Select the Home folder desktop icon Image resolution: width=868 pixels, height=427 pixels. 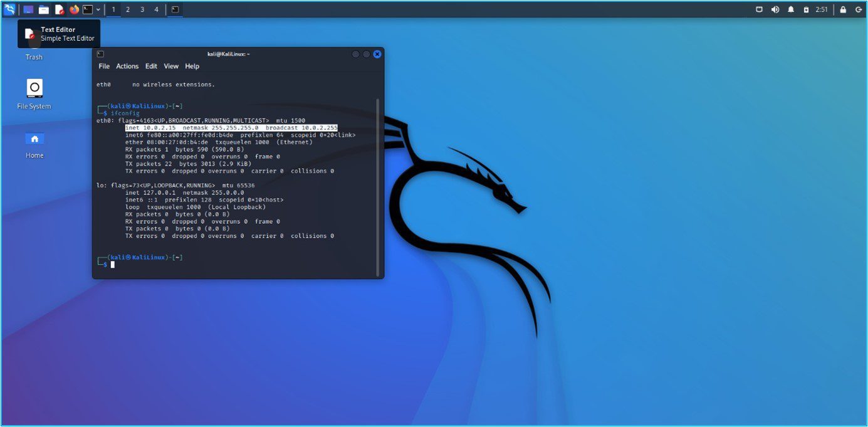[x=34, y=145]
